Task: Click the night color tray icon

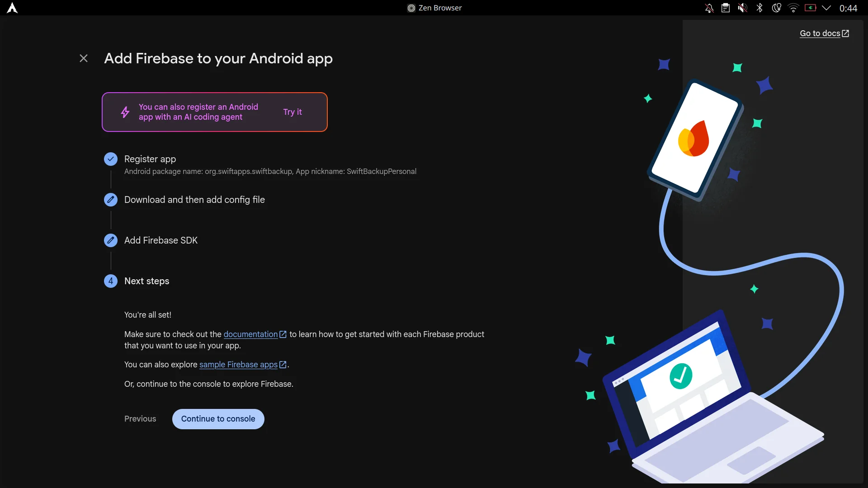Action: pyautogui.click(x=776, y=8)
